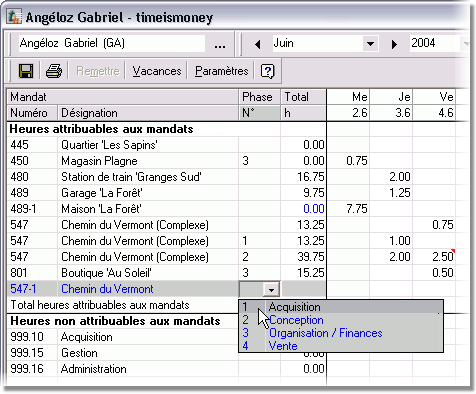
Task: Click the employee name field Angéloz Gabriel (GA)
Action: (112, 43)
